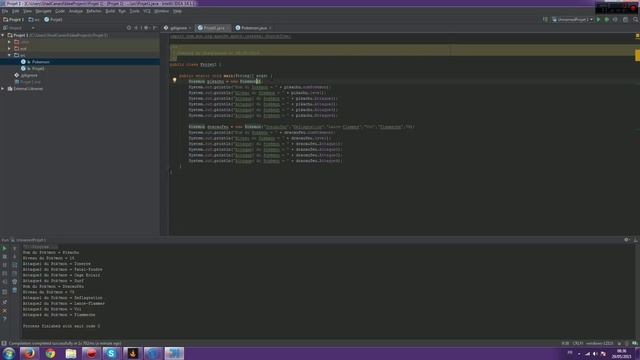Open the Navigate menu
The image size is (640, 360).
click(43, 11)
